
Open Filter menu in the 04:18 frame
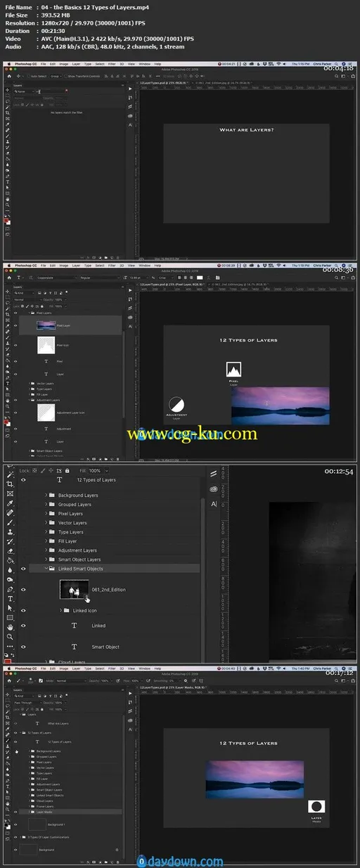tap(112, 63)
